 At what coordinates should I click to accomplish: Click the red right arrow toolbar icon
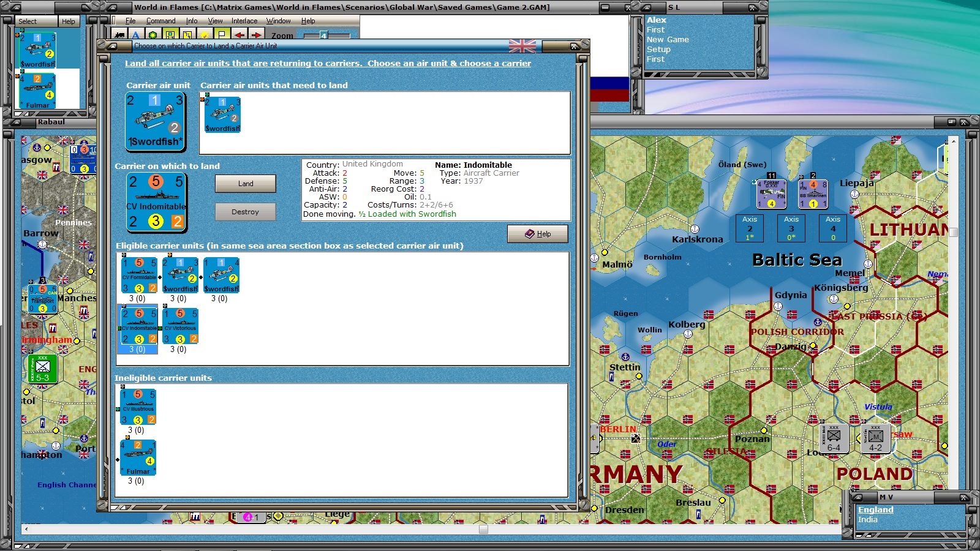256,36
